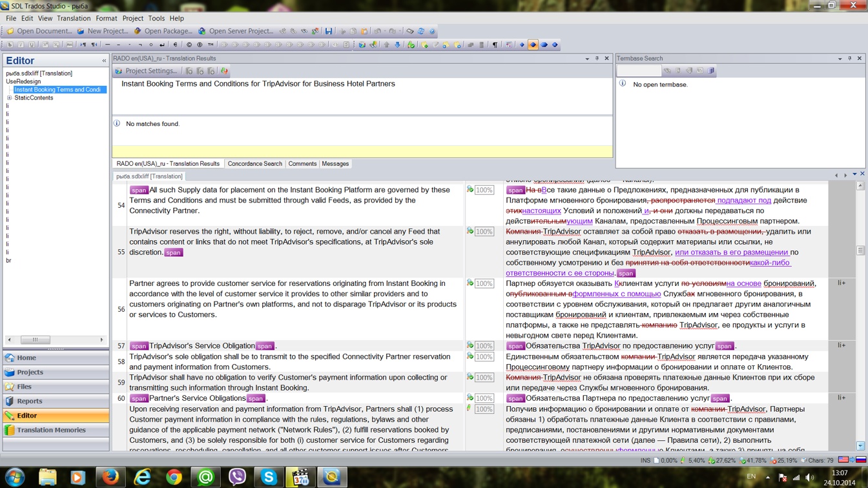This screenshot has height=488, width=868.
Task: Click the trademark TM symbol icon
Action: 211,45
